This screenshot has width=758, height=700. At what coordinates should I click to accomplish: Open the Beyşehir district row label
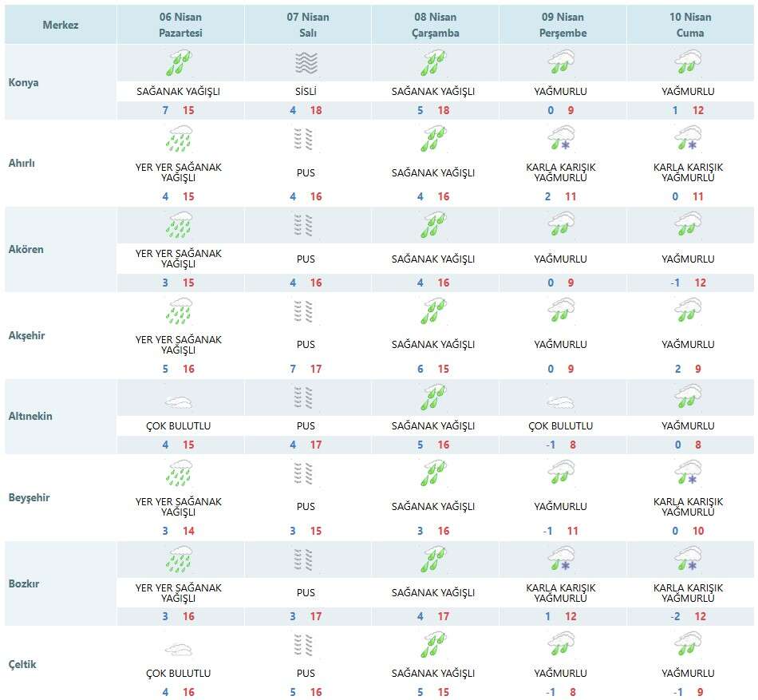tap(30, 497)
